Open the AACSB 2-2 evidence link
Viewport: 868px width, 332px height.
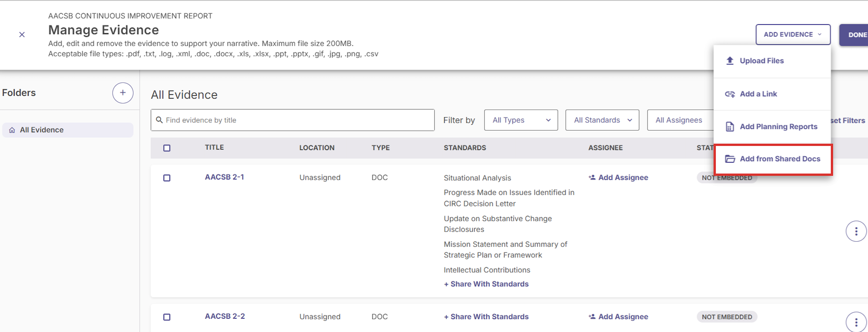[x=225, y=316]
